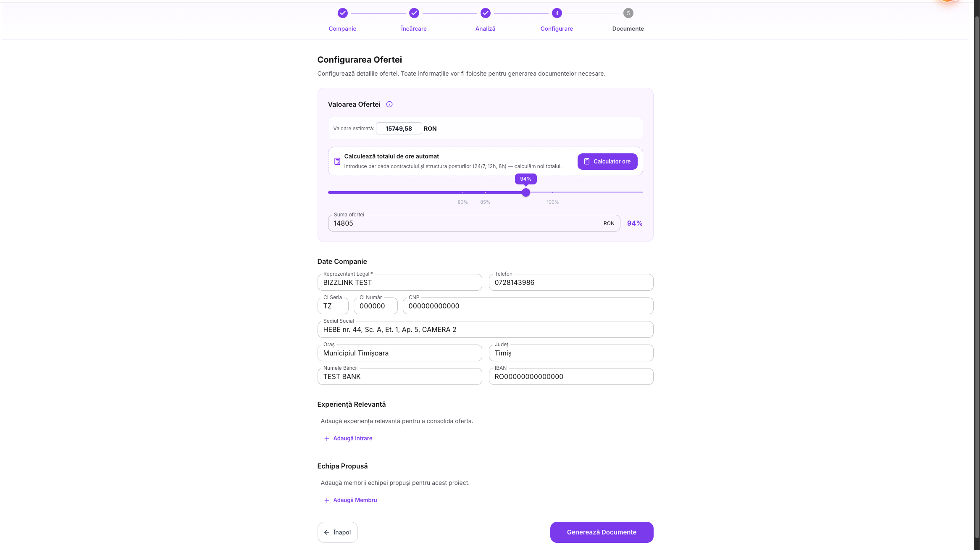
Task: Edit the Reprezentant Legal field
Action: (x=399, y=282)
